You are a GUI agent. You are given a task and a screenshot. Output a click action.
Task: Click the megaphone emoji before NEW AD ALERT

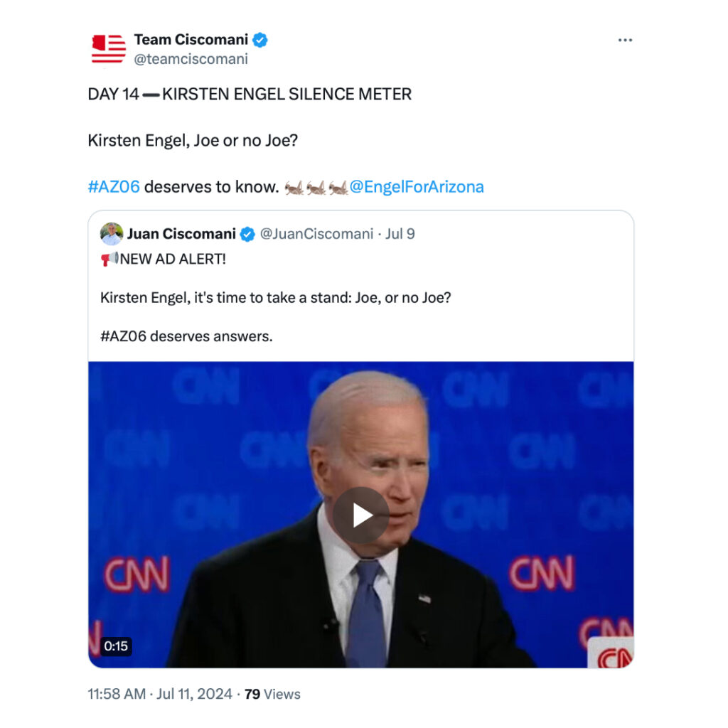[109, 259]
